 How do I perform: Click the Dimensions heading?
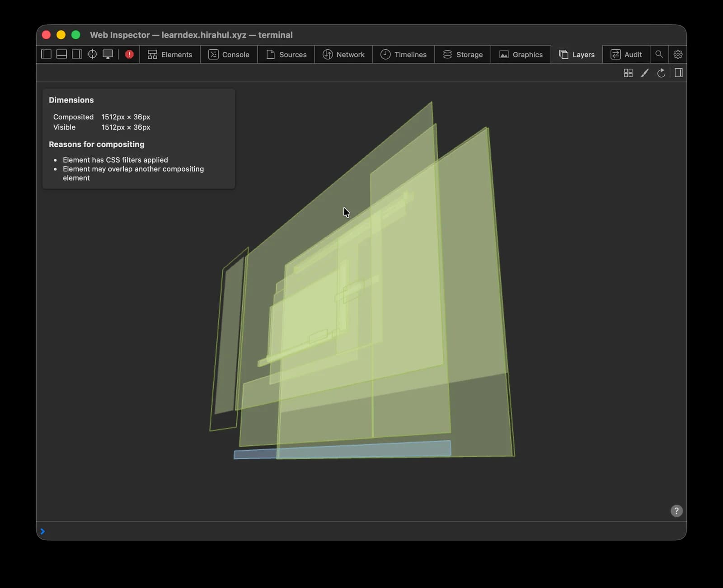tap(71, 100)
